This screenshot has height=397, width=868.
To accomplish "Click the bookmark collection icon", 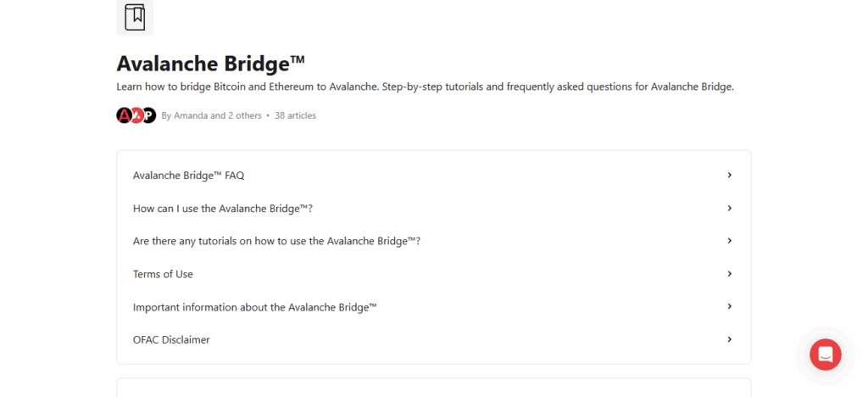I will point(135,17).
